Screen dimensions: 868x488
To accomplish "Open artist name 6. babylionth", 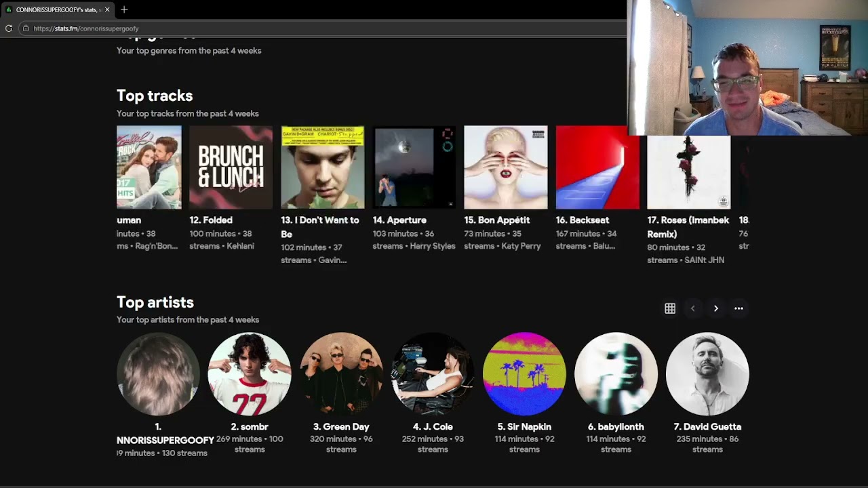I will click(x=616, y=427).
